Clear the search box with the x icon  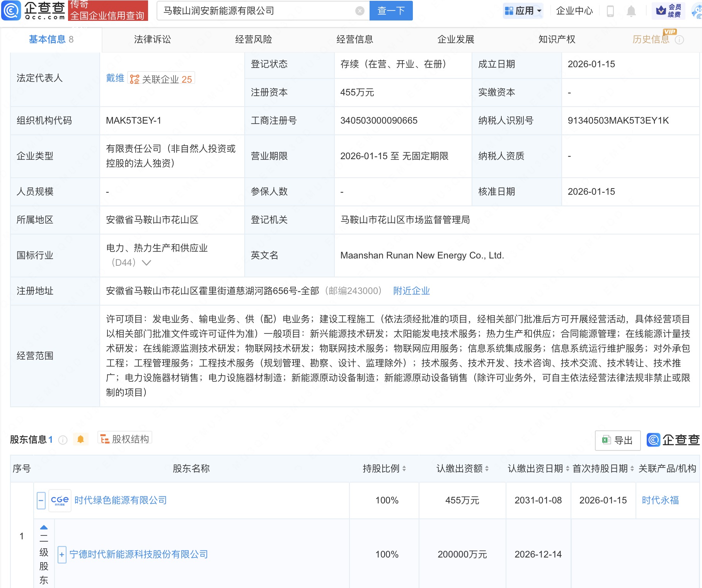360,10
